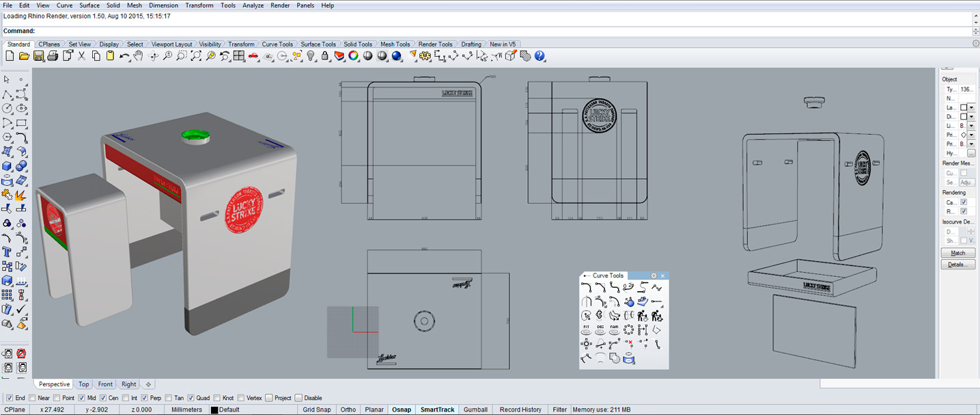Click the Cut scissors icon

[x=81, y=56]
